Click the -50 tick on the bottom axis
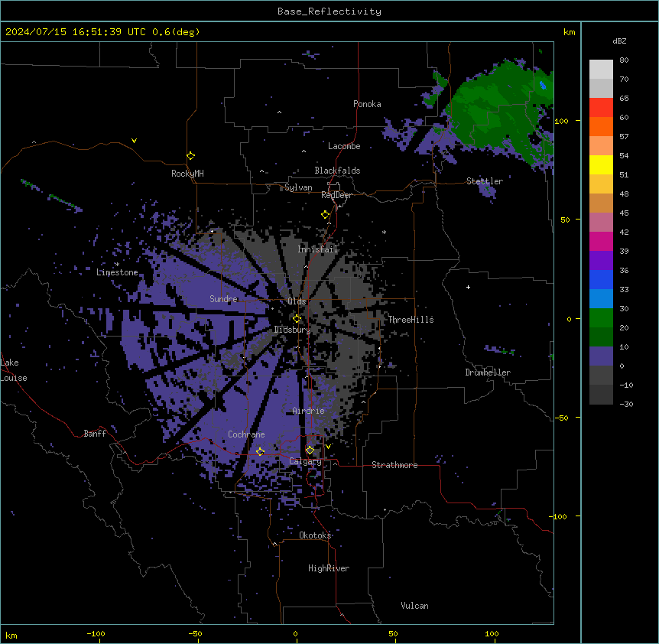 click(195, 634)
